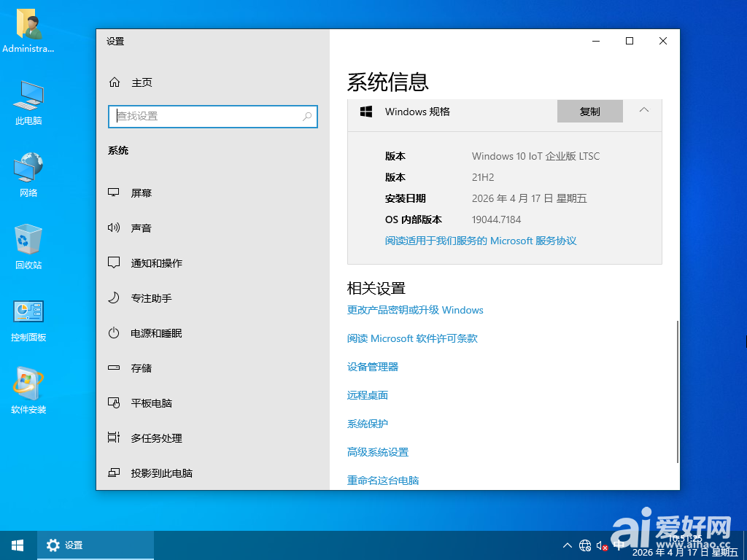The height and width of the screenshot is (560, 747).
Task: Click the 通知和操作 notification icon
Action: (113, 262)
